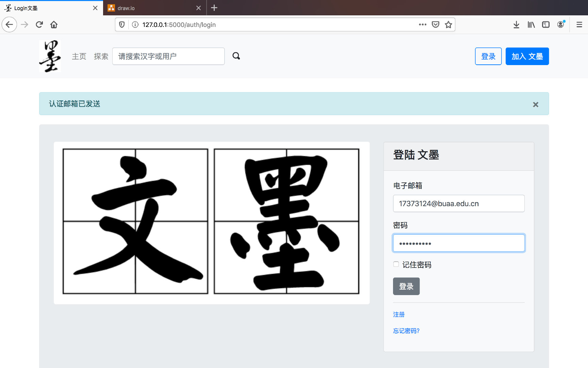
Task: Click the search magnifier icon
Action: tap(236, 56)
